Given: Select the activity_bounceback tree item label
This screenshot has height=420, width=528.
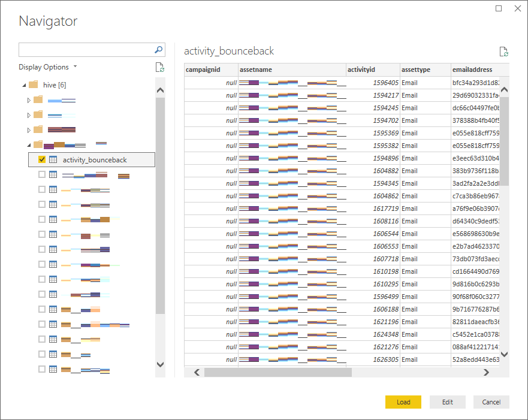Looking at the screenshot, I should (95, 160).
